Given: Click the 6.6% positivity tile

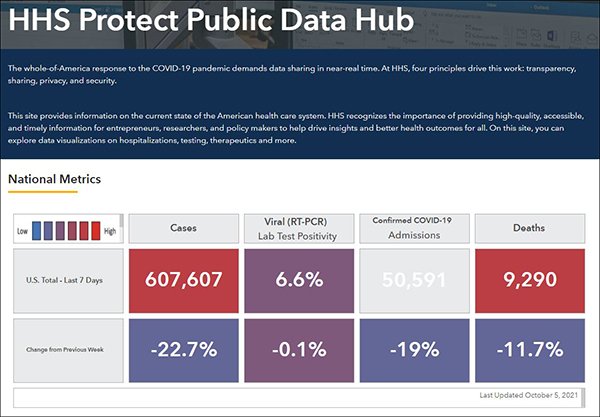Looking at the screenshot, I should pos(299,280).
